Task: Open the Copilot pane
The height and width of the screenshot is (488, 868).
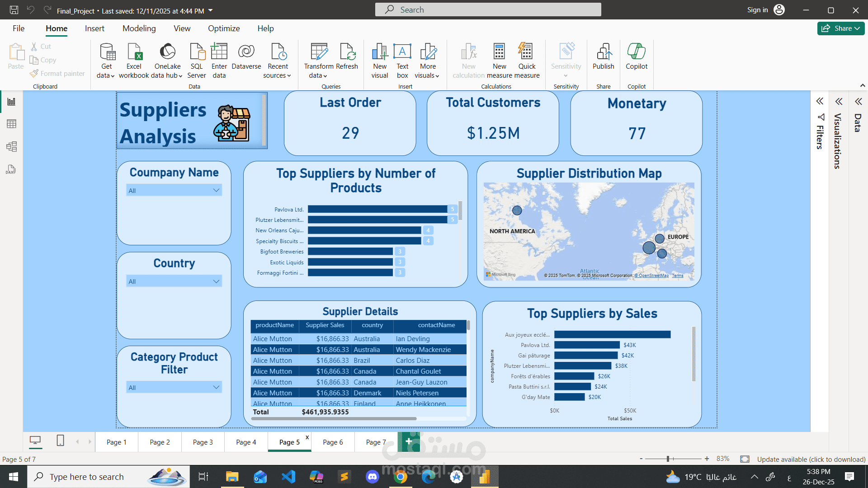Action: pyautogui.click(x=636, y=52)
